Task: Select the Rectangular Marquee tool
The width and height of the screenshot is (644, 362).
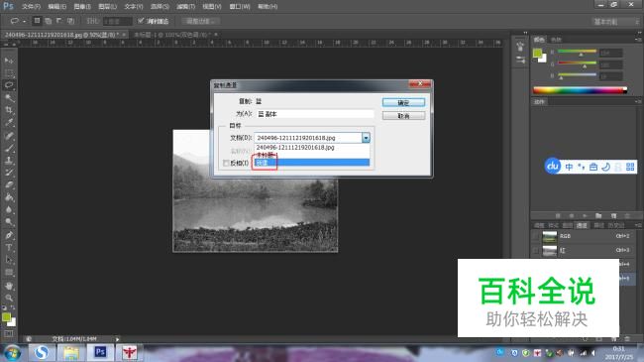Action: tap(9, 73)
